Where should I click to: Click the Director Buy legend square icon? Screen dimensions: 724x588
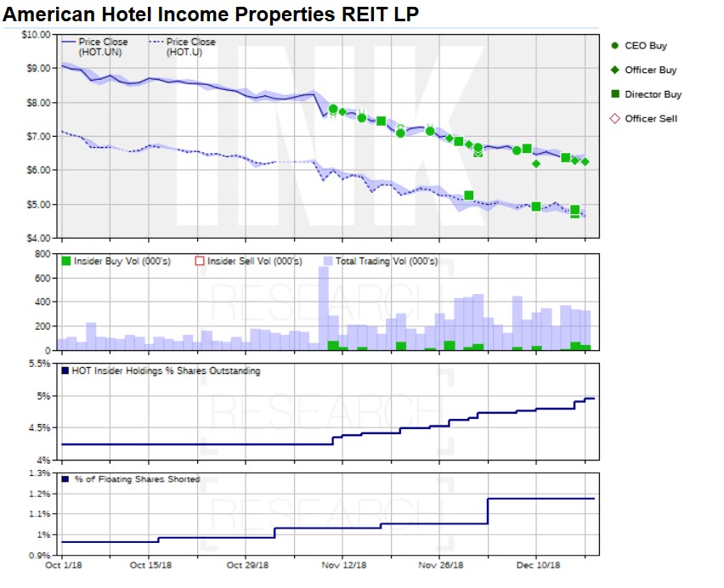[x=614, y=93]
